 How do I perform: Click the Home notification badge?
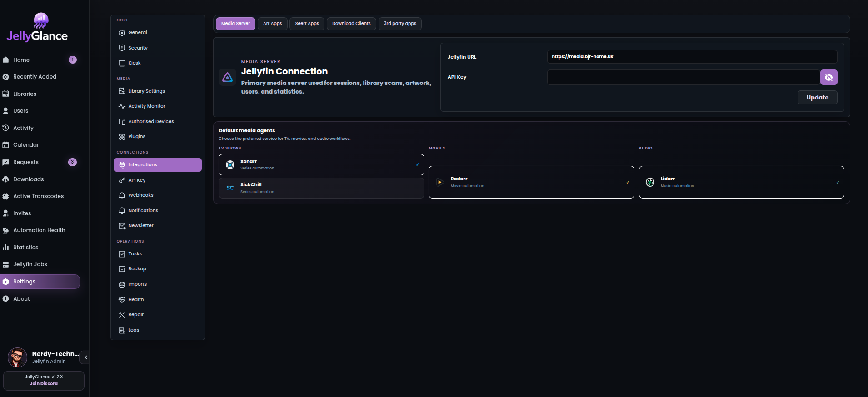pyautogui.click(x=73, y=60)
